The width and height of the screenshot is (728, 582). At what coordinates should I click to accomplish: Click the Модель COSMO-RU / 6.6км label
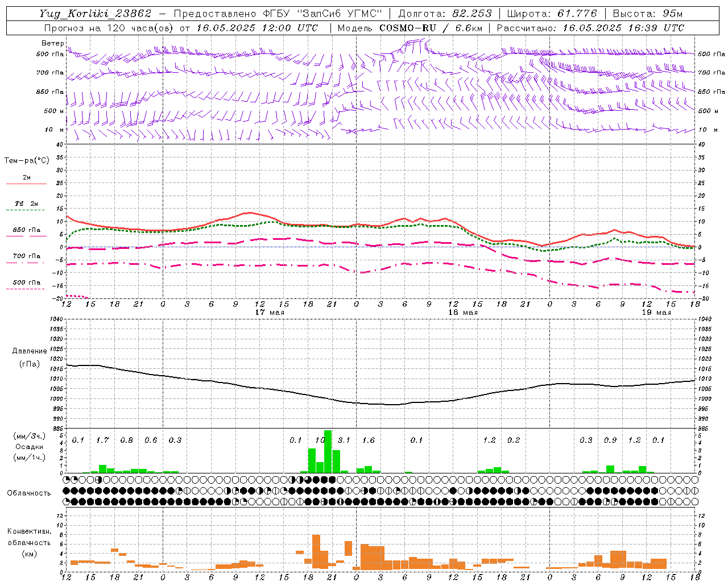point(410,28)
